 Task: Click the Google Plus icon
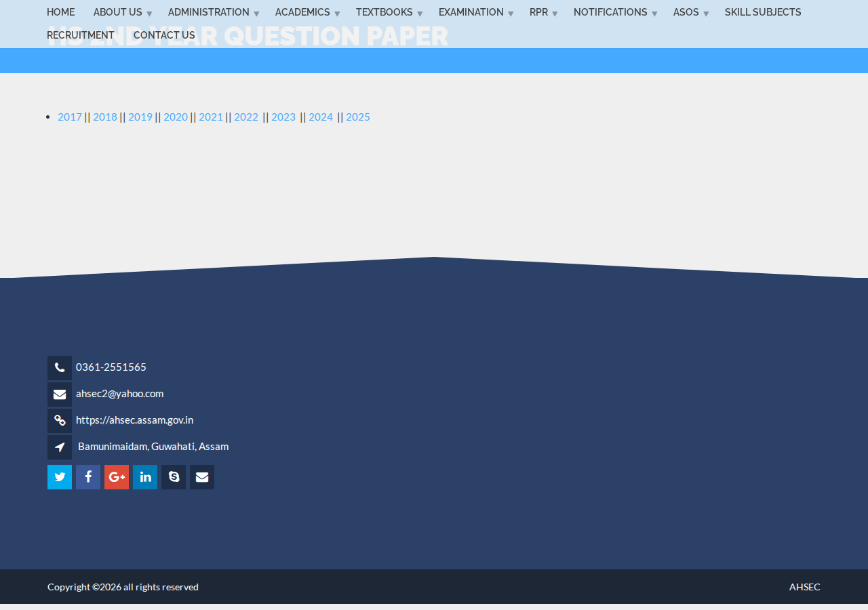[x=117, y=477]
